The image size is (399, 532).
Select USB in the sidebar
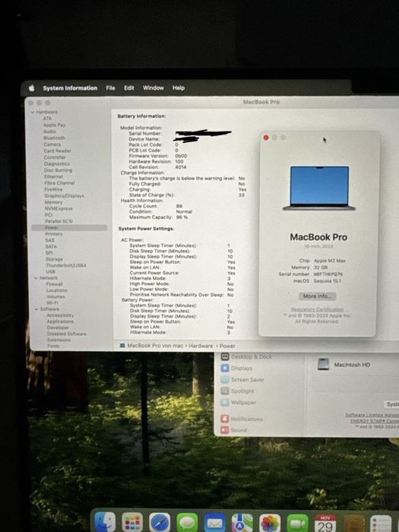(51, 272)
